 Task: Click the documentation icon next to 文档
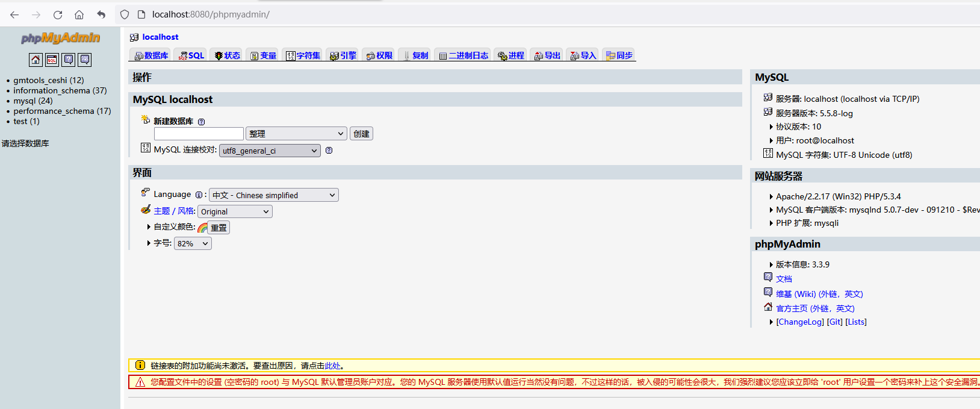pos(768,277)
